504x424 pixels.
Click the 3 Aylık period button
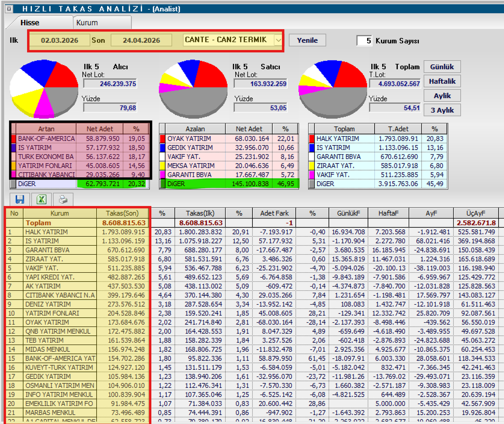pyautogui.click(x=442, y=110)
